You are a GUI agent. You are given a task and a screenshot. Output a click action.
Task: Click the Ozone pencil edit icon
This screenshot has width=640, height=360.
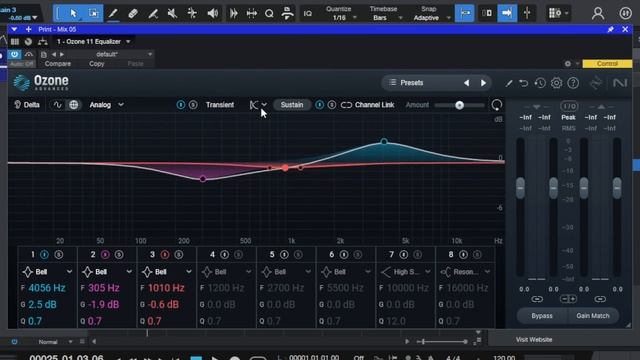coord(509,83)
